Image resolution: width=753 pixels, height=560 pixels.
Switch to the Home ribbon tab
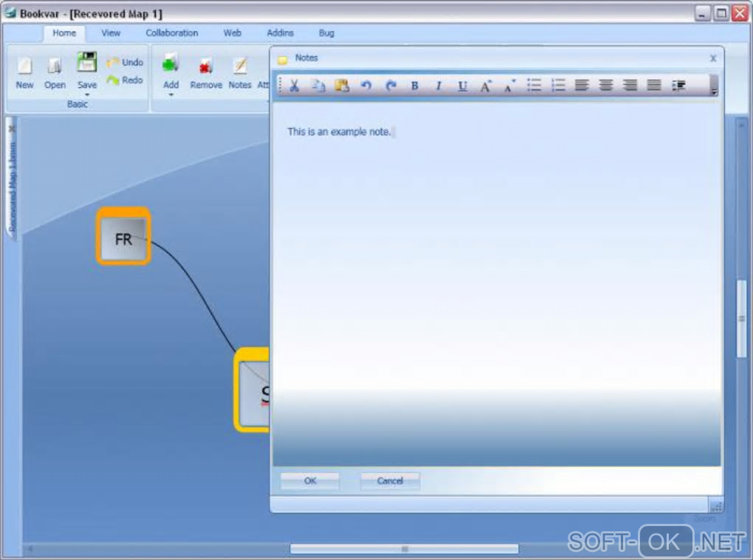point(64,33)
